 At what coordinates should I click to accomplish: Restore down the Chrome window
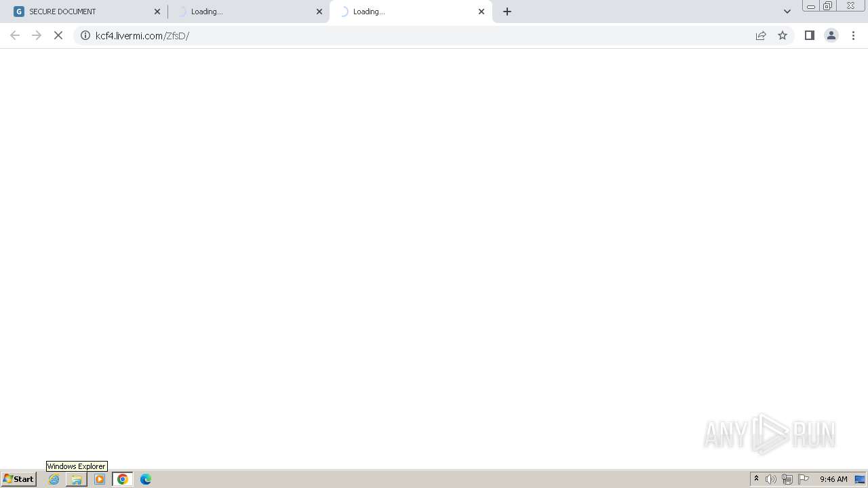pyautogui.click(x=828, y=6)
